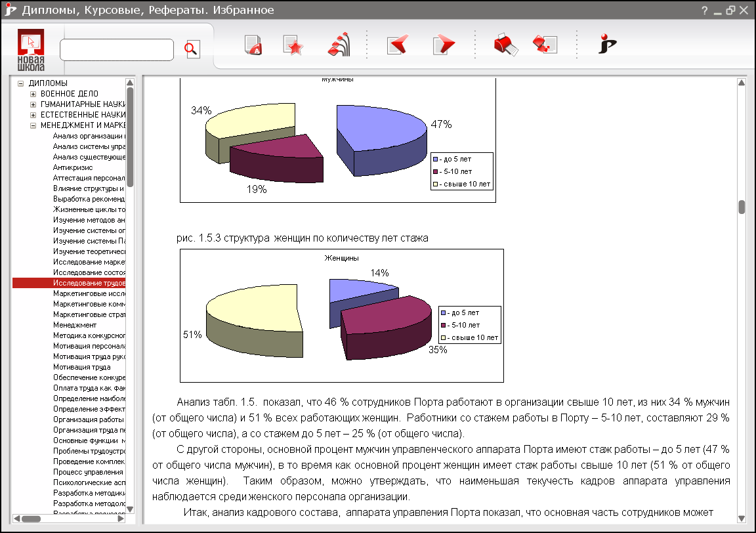Screen dimensions: 756x533
Task: Print the document with the red printer icon
Action: point(506,45)
